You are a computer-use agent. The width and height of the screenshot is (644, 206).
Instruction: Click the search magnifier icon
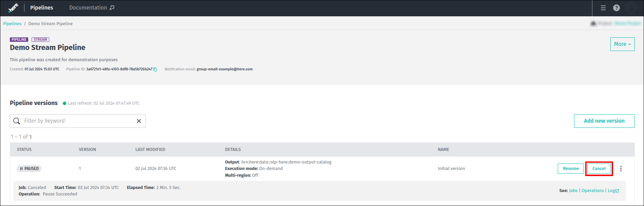(17, 121)
